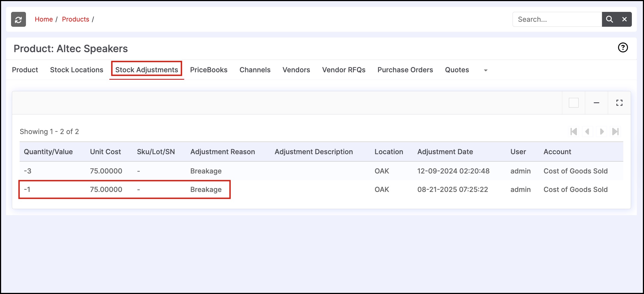Open the Vendor RFQs tab
Viewport: 644px width, 294px height.
(344, 70)
